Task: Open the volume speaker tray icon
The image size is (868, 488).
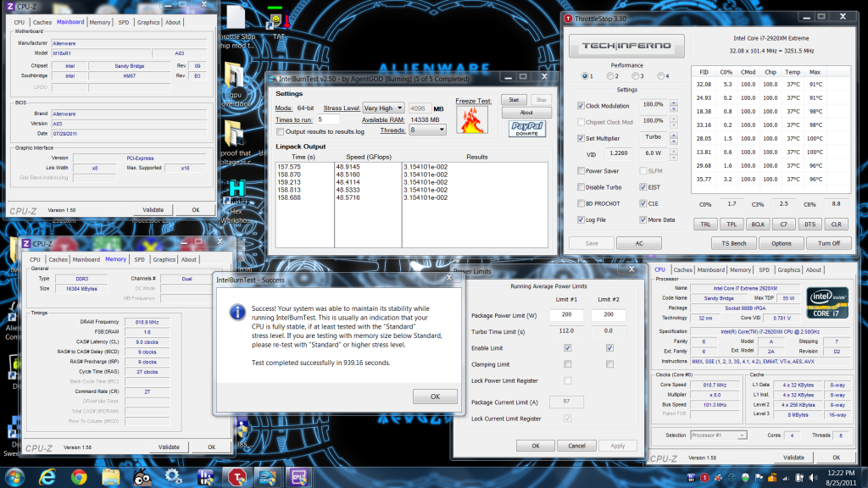Action: 813,478
